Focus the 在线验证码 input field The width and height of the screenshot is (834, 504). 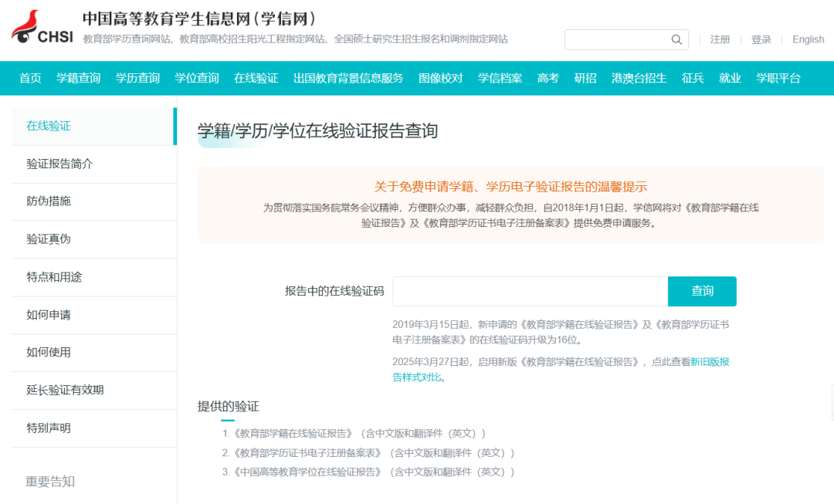[x=530, y=292]
